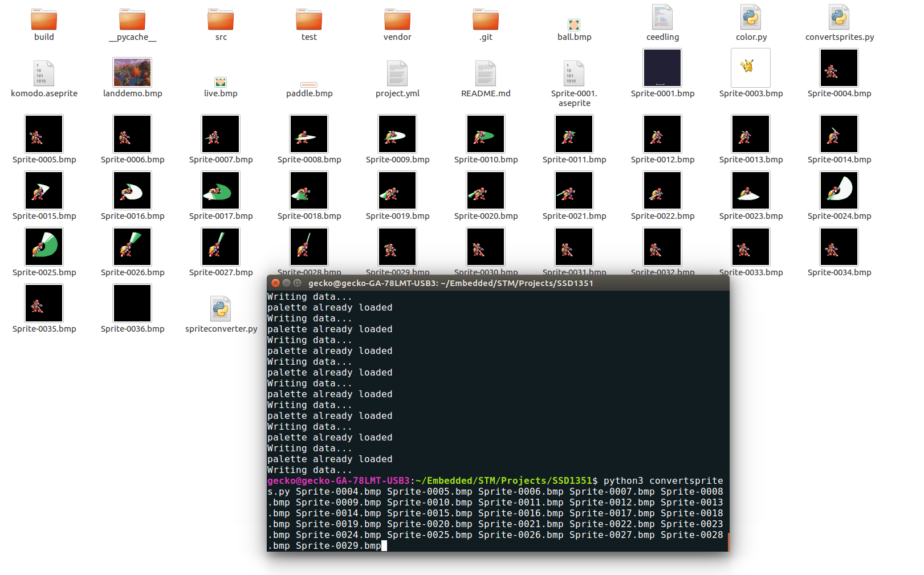Select the black Sprite-0036.bmp thumbnail
The height and width of the screenshot is (575, 924).
pyautogui.click(x=132, y=303)
